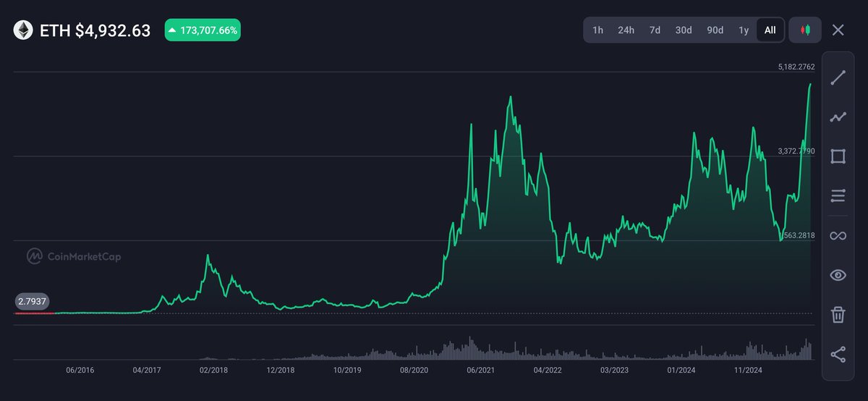Select the trend line drawing tool

click(838, 78)
